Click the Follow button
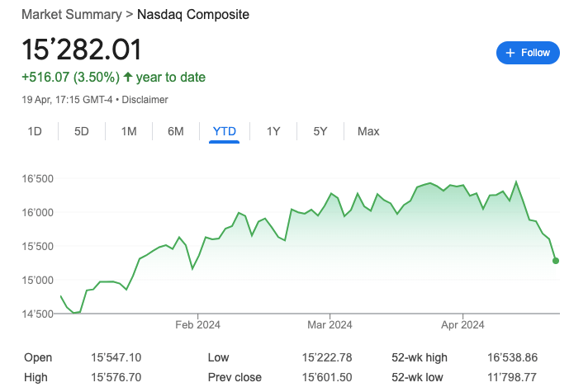Viewport: 588px width, 392px height. point(528,53)
